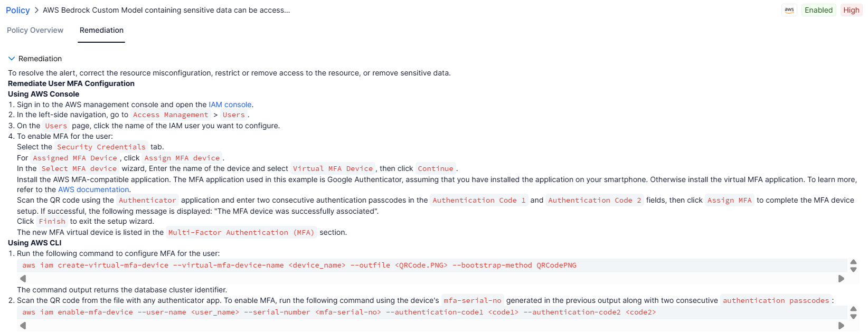Image resolution: width=868 pixels, height=333 pixels.
Task: Open the Policy Overview tab
Action: (x=35, y=30)
